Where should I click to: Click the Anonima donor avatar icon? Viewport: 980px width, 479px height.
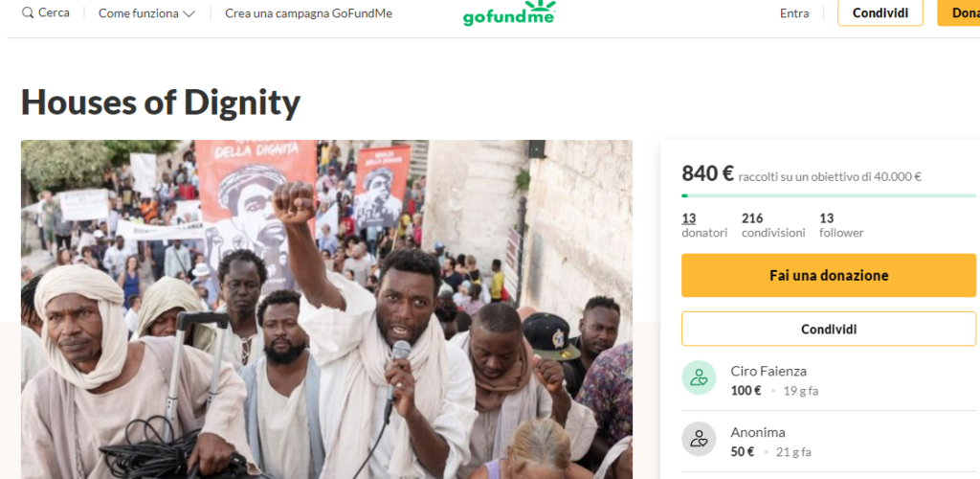pos(699,440)
